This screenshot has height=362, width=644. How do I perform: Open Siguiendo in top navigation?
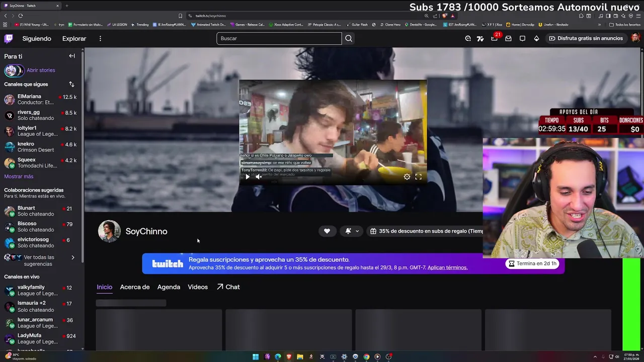[37, 39]
